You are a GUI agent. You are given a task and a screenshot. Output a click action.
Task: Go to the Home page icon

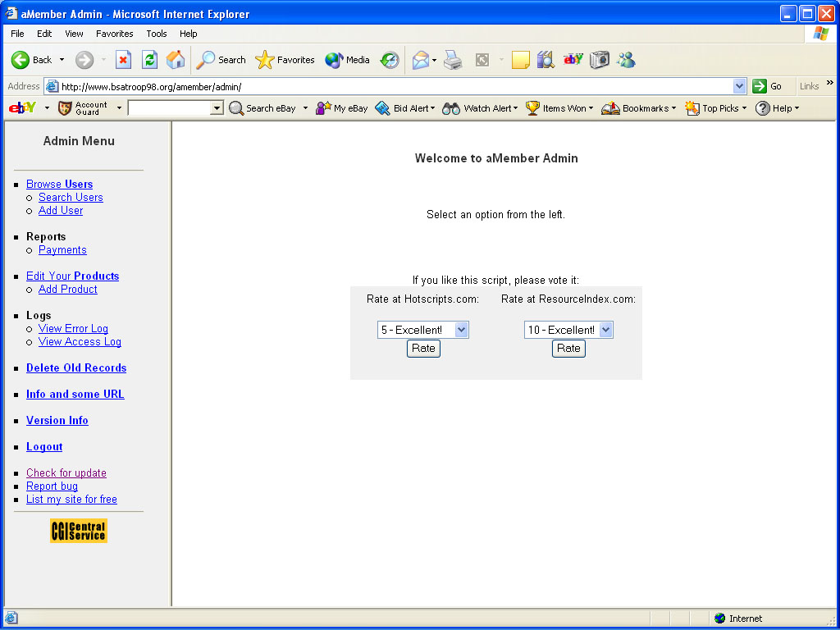tap(176, 60)
